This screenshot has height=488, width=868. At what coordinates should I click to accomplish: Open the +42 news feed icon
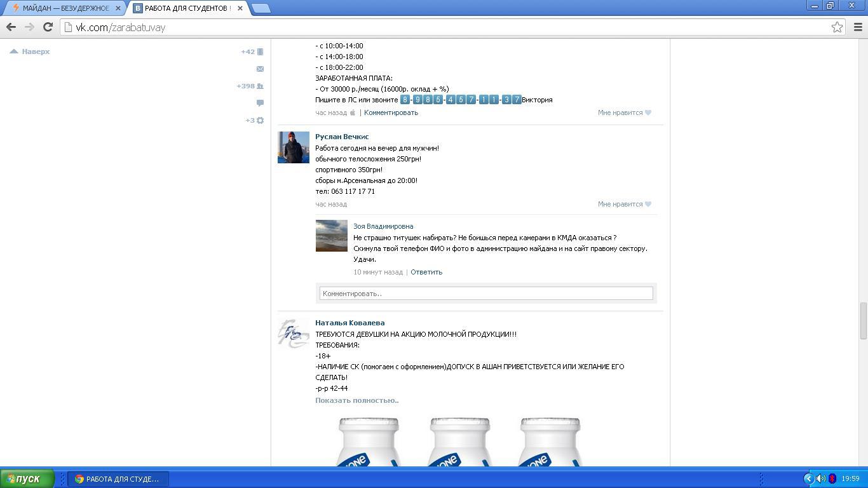(252, 51)
